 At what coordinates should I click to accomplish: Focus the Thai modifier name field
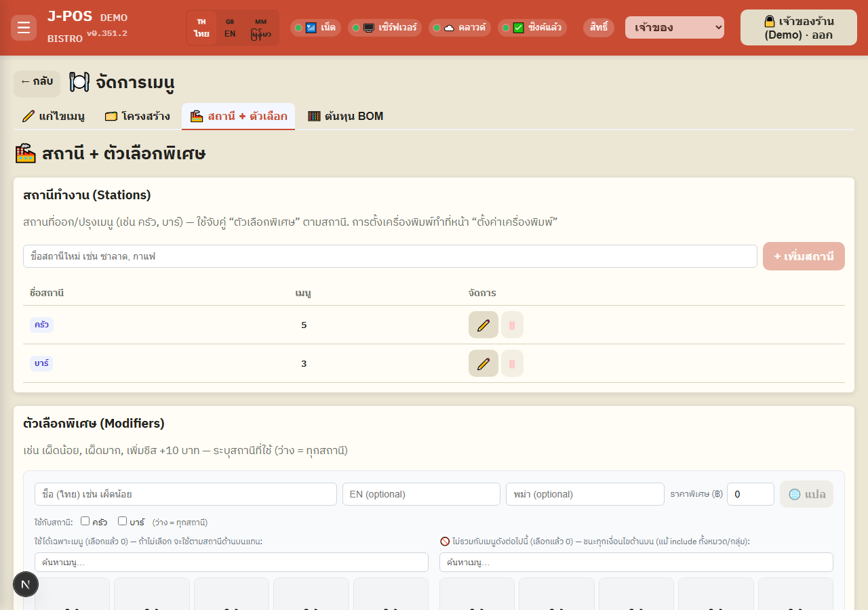click(186, 494)
